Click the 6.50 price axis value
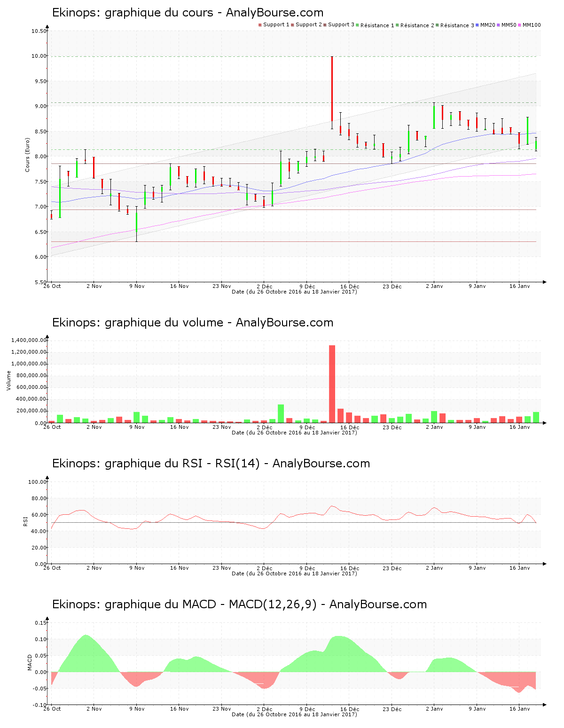 pos(40,232)
